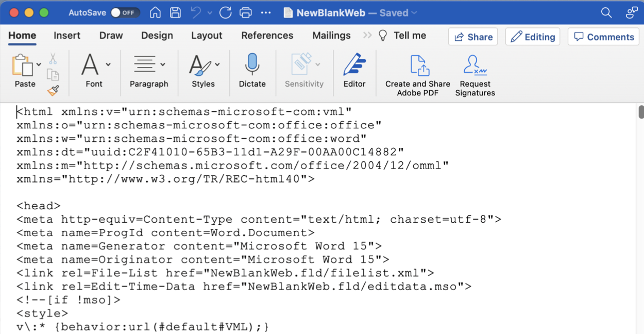Select the Format Painter brush icon

click(53, 91)
